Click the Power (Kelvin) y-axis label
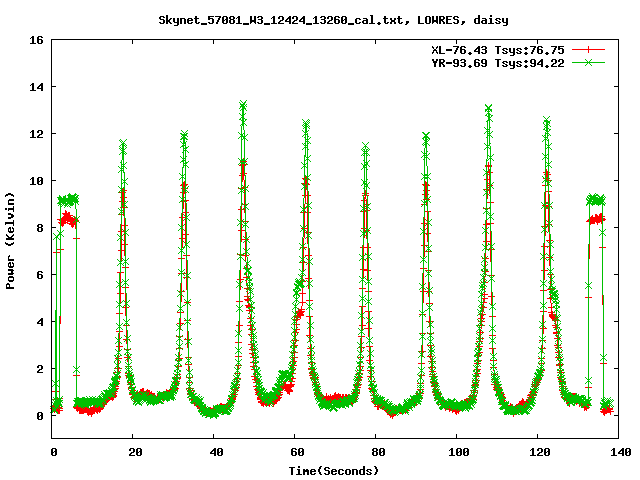This screenshot has width=640, height=480. click(x=10, y=241)
